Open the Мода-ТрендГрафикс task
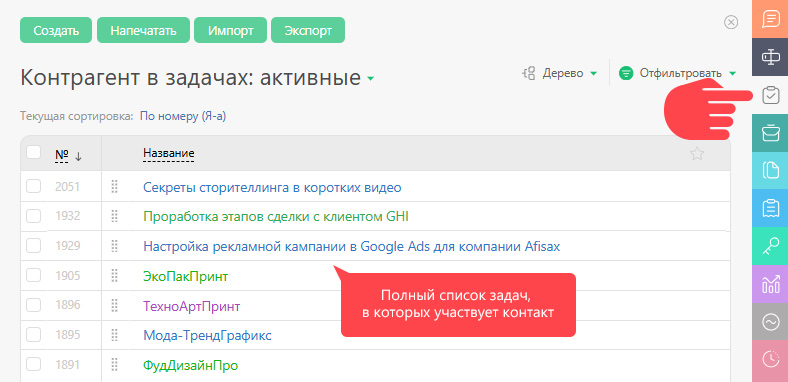The width and height of the screenshot is (788, 382). [208, 335]
